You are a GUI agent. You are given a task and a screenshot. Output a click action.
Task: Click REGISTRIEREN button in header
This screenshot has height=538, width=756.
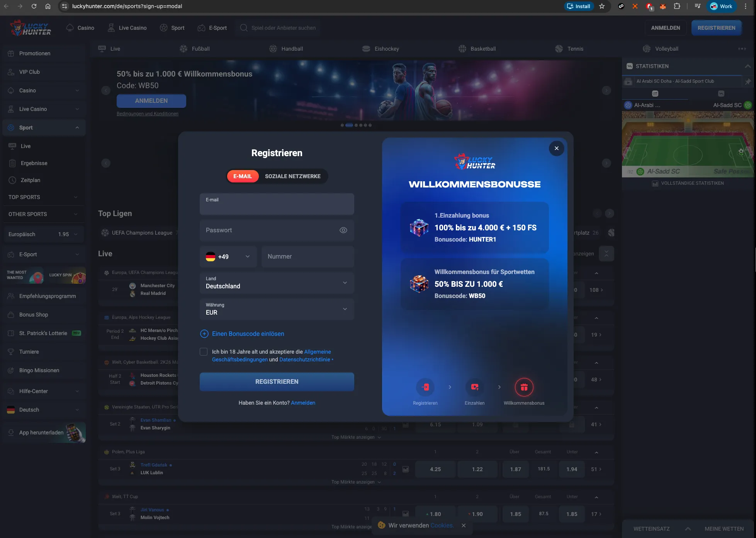click(x=716, y=28)
